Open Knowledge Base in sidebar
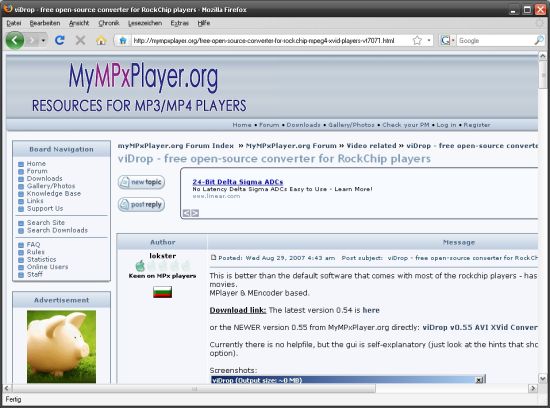 point(54,193)
